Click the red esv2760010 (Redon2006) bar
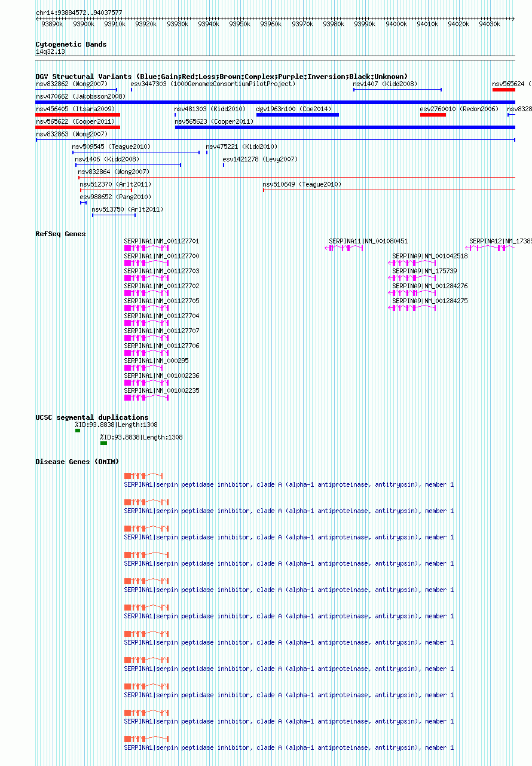This screenshot has height=766, width=532. coord(433,115)
